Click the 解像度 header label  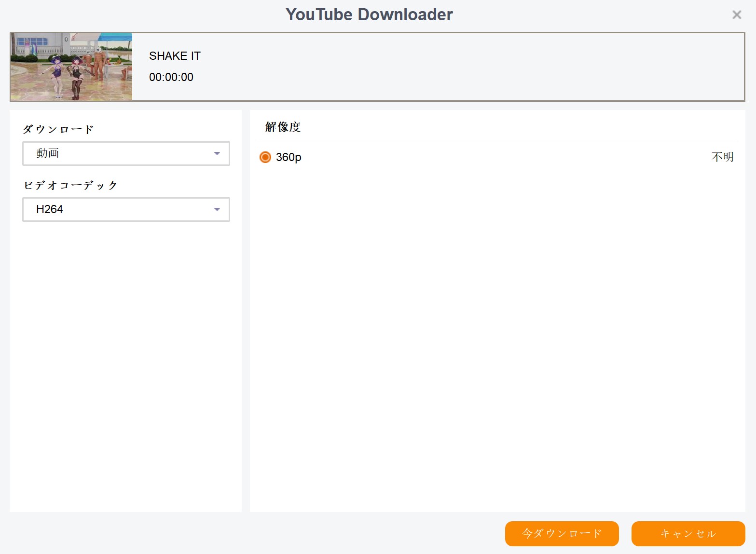(x=283, y=127)
